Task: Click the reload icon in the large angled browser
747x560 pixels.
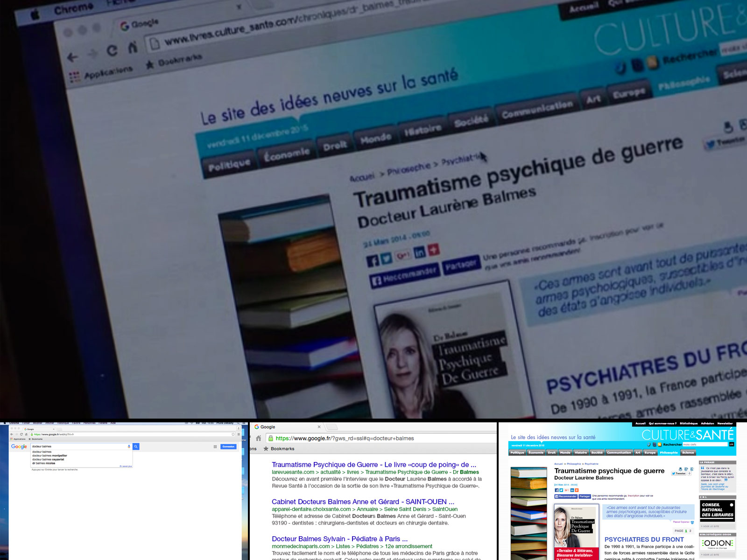Action: (112, 50)
